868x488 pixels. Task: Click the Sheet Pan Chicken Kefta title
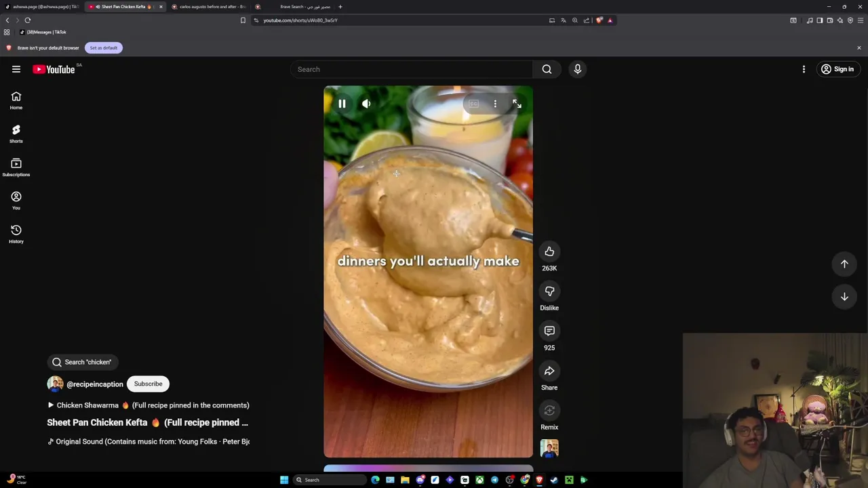click(147, 422)
